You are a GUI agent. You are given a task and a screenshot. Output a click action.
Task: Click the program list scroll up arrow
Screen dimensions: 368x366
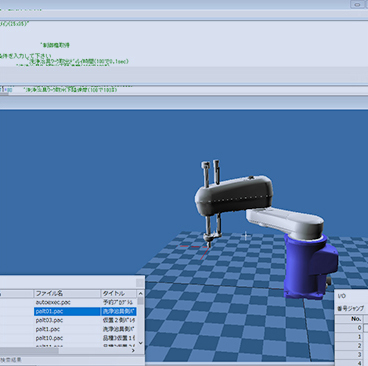(x=140, y=294)
